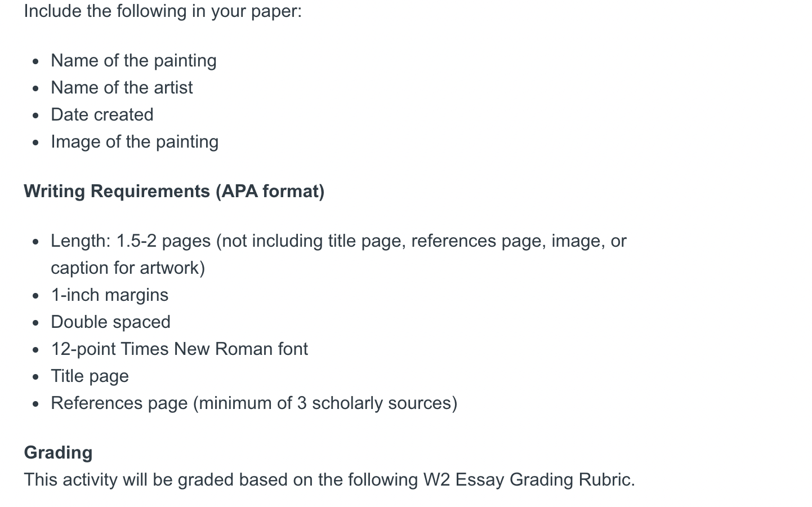This screenshot has width=812, height=507.
Task: Click the 'caption for artwork)' continuation line
Action: point(128,268)
